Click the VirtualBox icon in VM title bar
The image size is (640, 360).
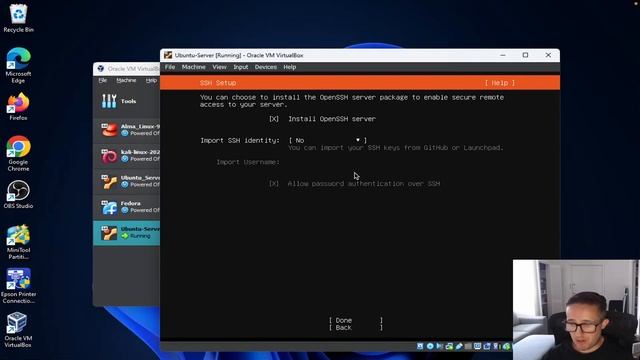(x=168, y=55)
